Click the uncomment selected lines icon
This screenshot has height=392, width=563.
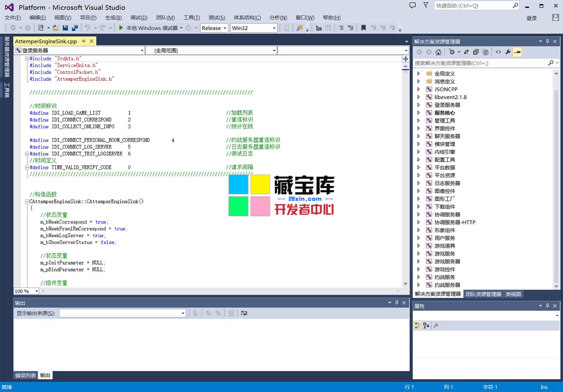[x=350, y=28]
